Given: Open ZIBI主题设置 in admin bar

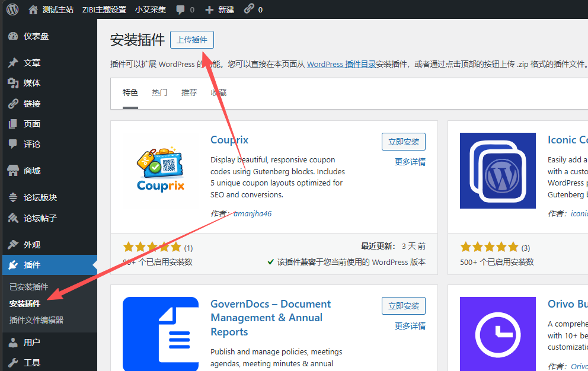Looking at the screenshot, I should pyautogui.click(x=104, y=9).
